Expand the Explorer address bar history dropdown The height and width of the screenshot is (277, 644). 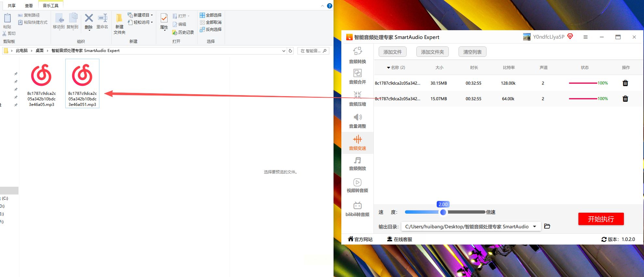(x=284, y=51)
